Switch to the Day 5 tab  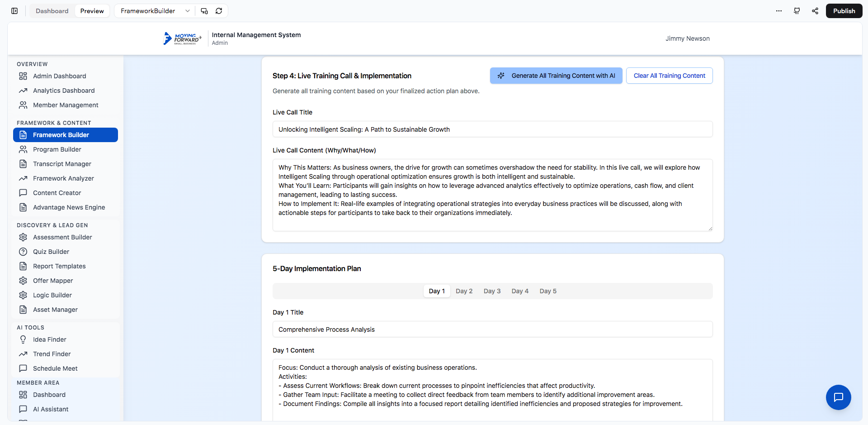point(548,291)
